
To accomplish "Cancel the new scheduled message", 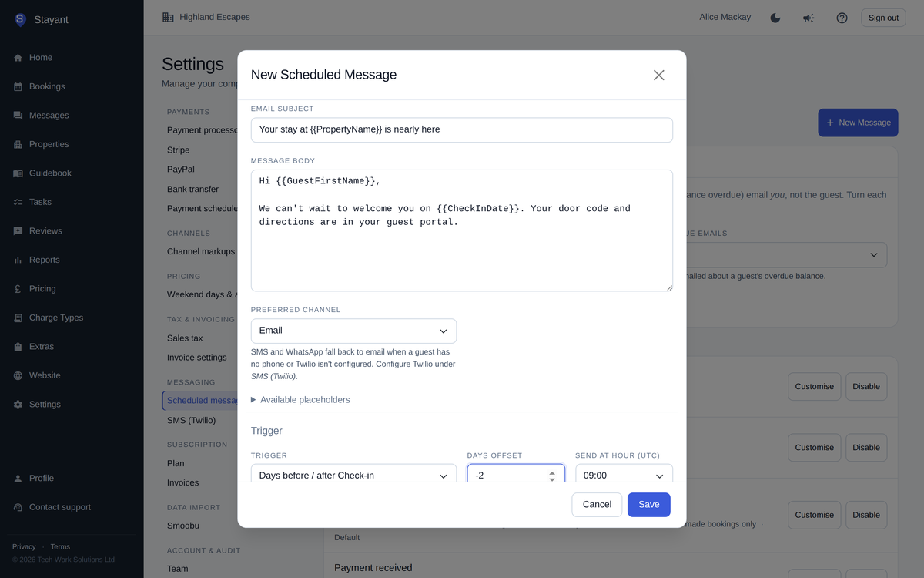I will (597, 505).
